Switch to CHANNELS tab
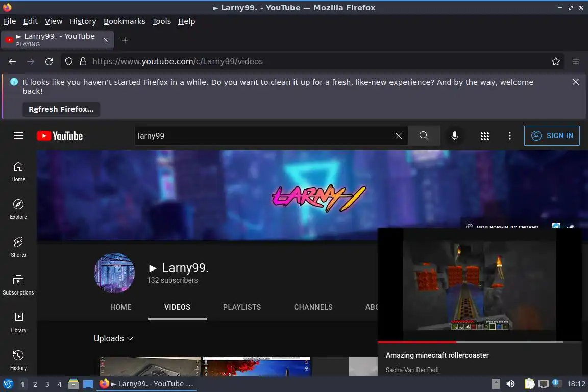 (x=313, y=307)
